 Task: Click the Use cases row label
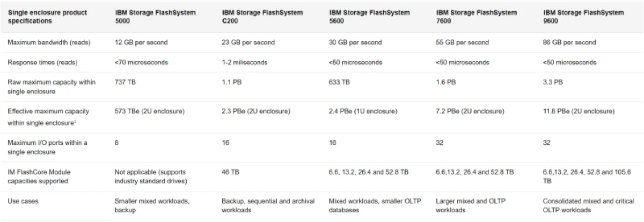tap(23, 201)
